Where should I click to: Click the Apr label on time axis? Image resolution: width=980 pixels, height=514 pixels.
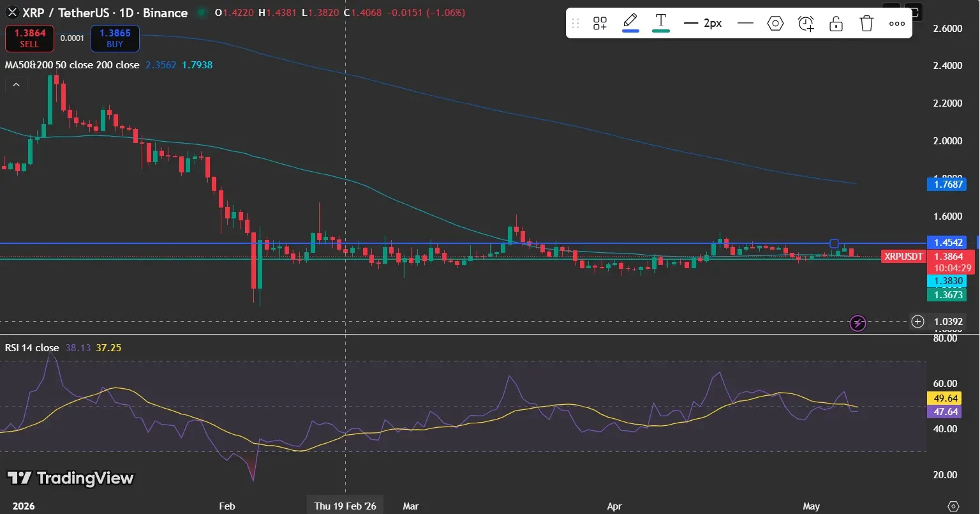click(x=614, y=506)
